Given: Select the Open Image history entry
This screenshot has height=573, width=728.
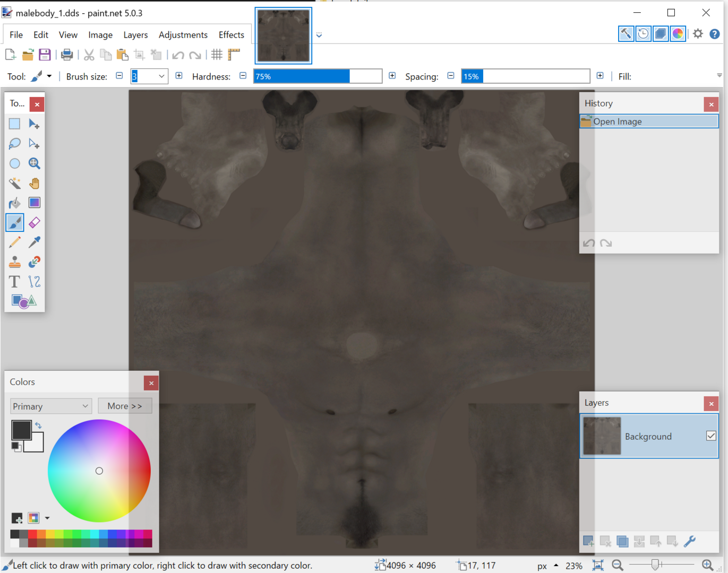Looking at the screenshot, I should [649, 121].
